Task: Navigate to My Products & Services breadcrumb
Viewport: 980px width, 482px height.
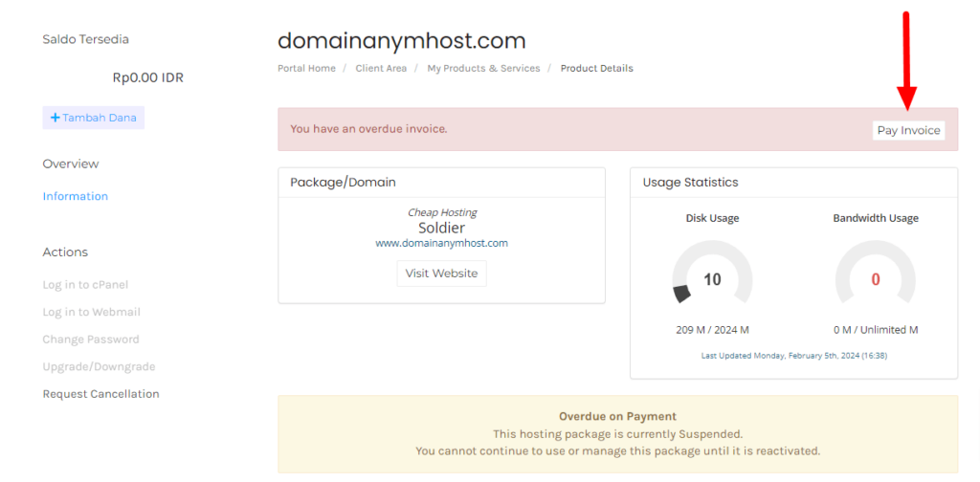Action: pos(483,69)
